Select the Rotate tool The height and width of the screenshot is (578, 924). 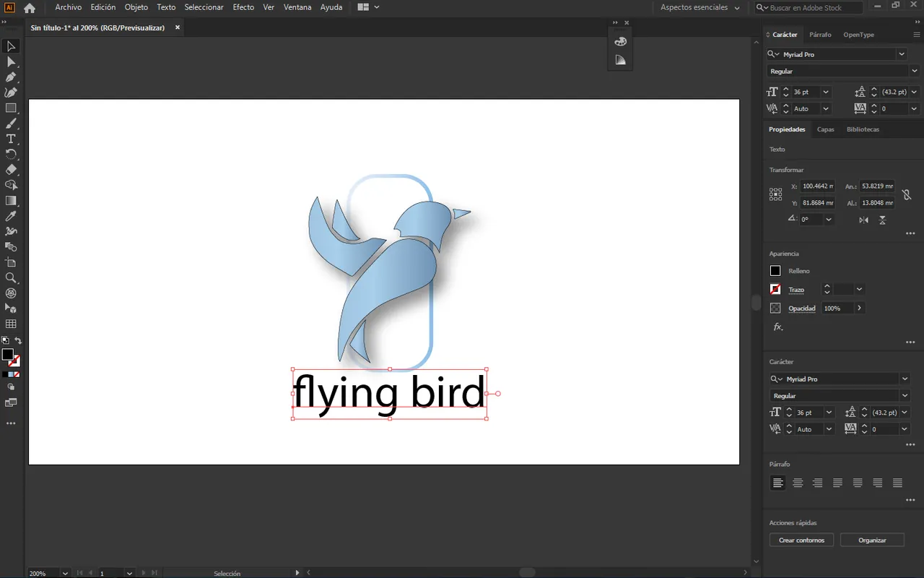click(11, 155)
